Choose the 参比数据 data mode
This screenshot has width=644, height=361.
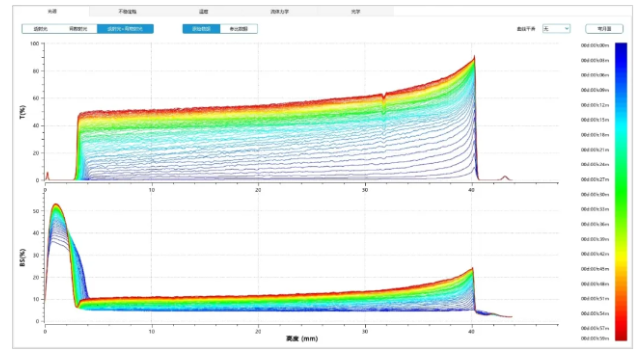(239, 29)
